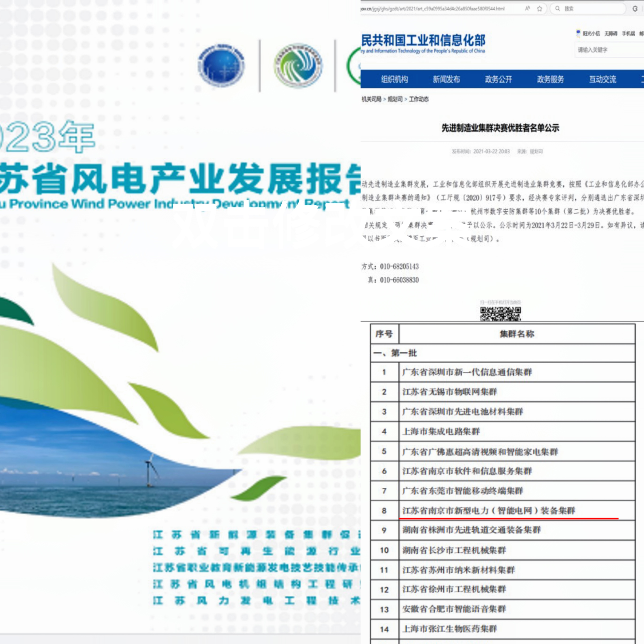
Task: Click the 风电产业发展报告 cover title
Action: [x=216, y=178]
